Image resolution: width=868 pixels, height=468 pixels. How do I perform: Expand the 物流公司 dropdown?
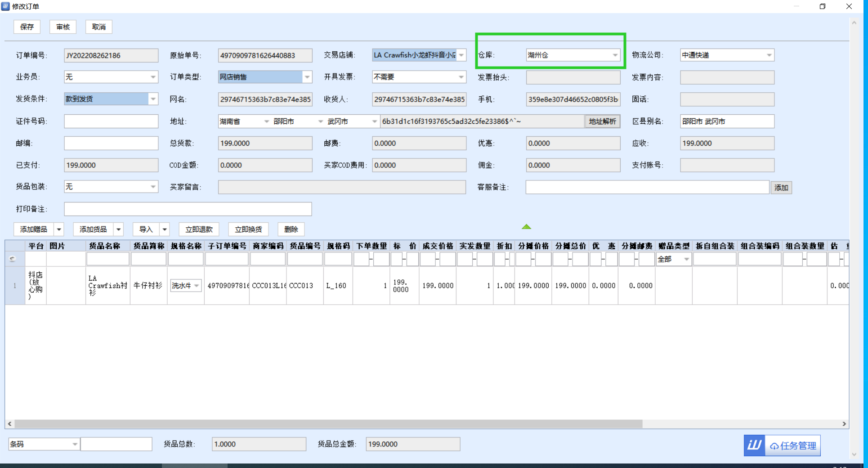click(x=769, y=55)
